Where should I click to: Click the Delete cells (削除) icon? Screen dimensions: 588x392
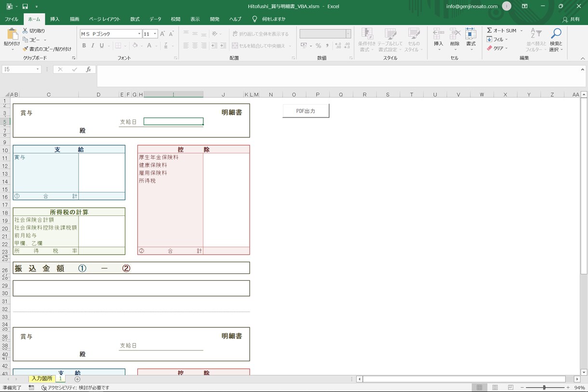tap(455, 34)
